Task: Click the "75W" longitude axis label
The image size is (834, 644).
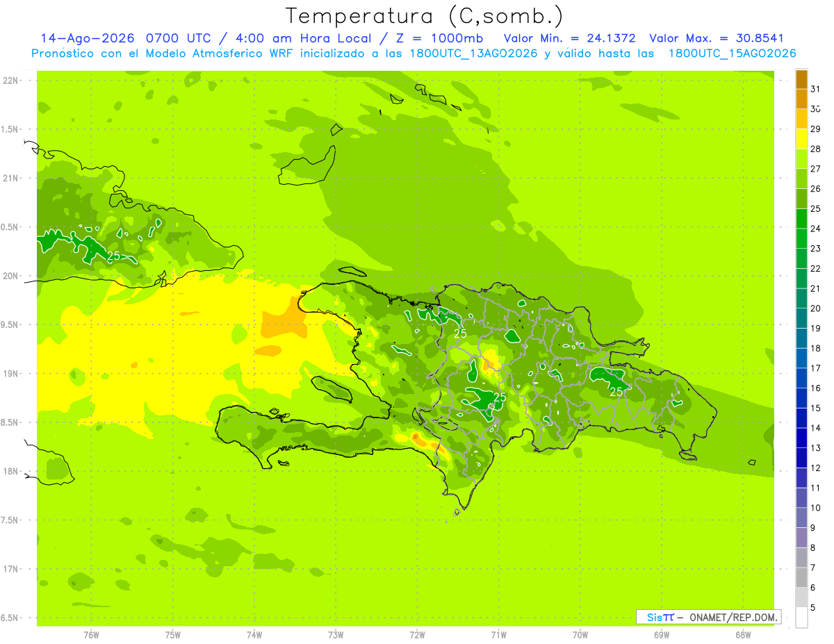Action: coord(172,634)
